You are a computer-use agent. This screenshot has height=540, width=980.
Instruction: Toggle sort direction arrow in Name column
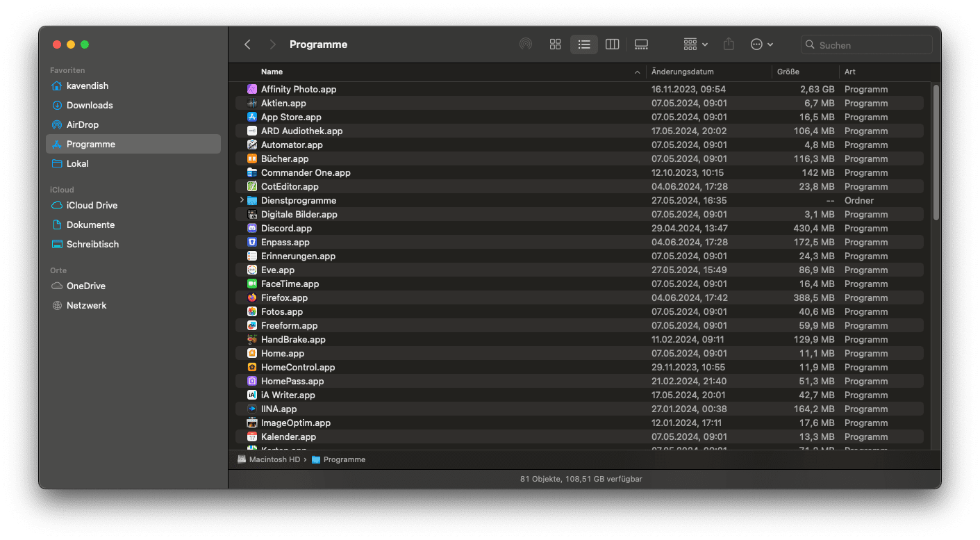pyautogui.click(x=637, y=72)
